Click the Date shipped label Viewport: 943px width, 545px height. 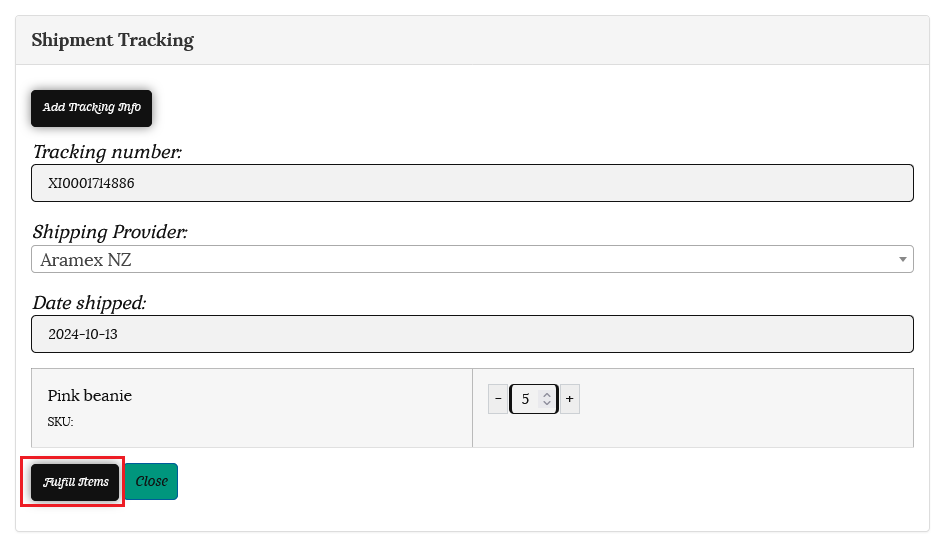point(90,302)
